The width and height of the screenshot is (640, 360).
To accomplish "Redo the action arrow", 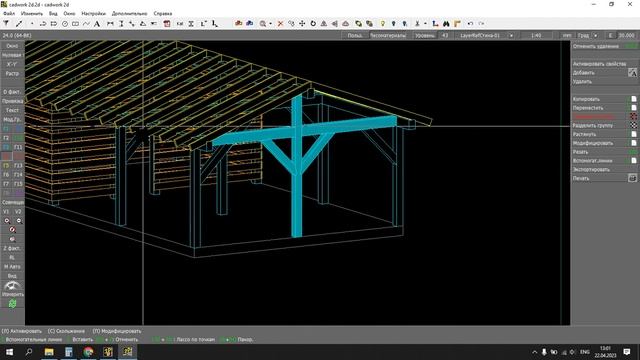I will 481,24.
